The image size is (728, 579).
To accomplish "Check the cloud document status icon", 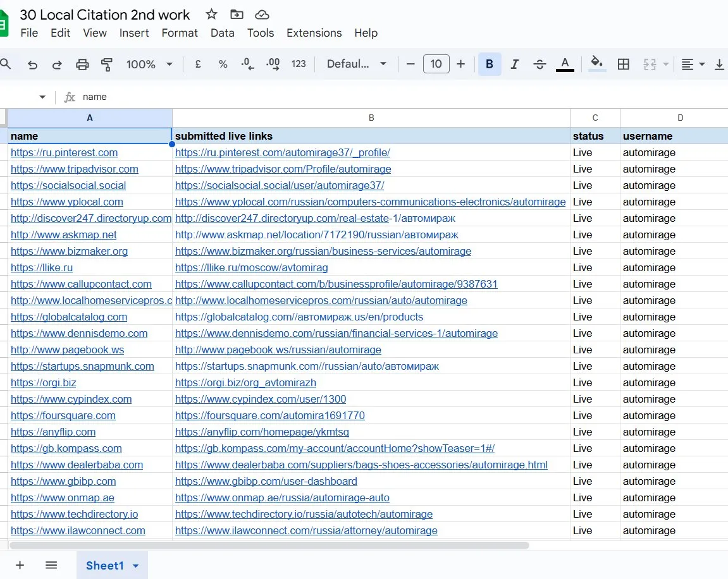I will coord(262,15).
